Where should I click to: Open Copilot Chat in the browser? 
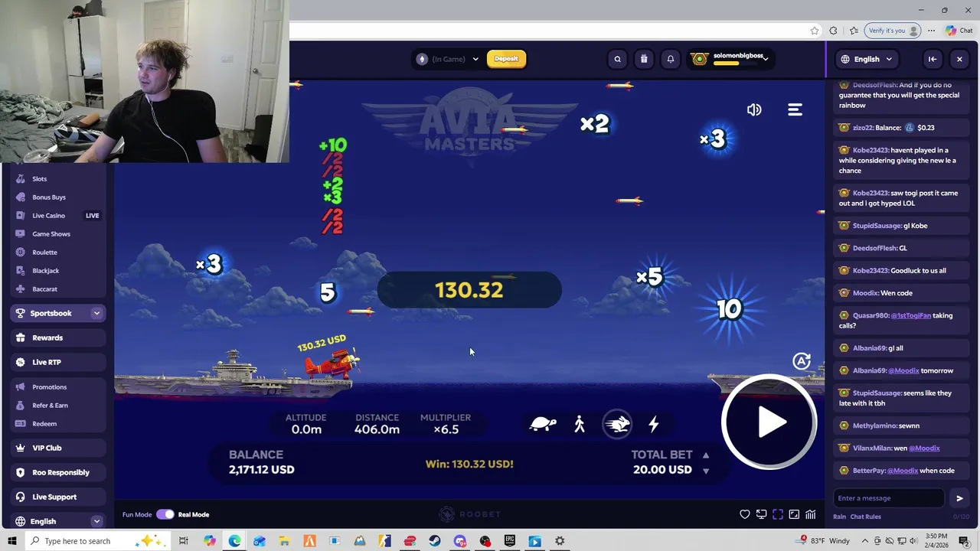pyautogui.click(x=959, y=31)
